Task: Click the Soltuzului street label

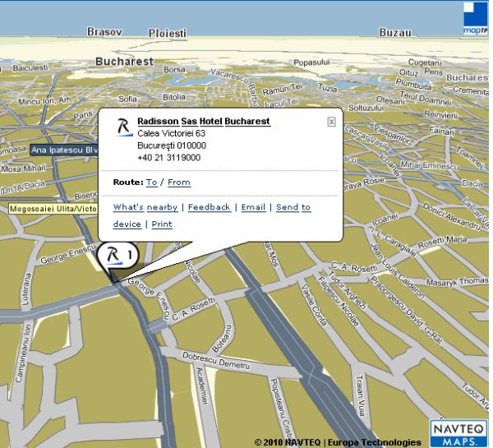Action: pos(366,108)
